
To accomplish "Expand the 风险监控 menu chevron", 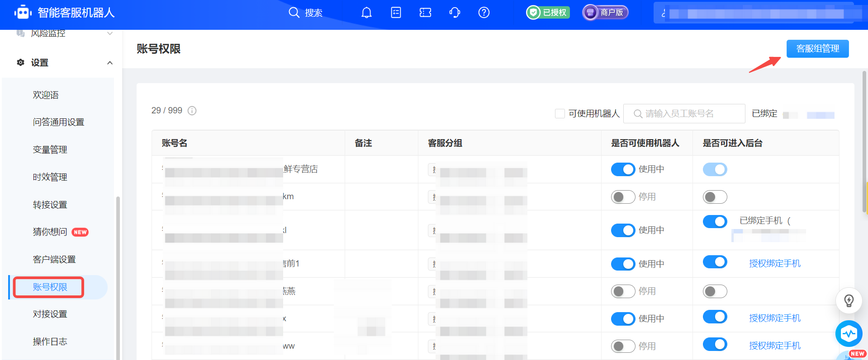I will pos(110,33).
